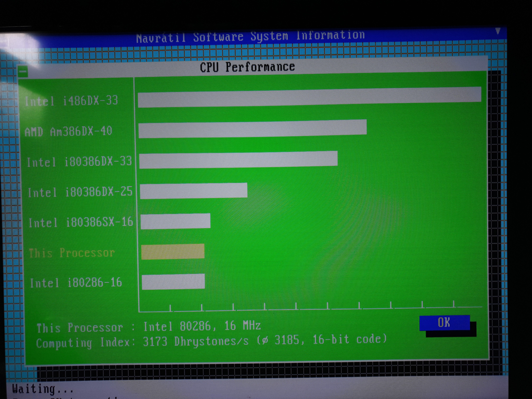
Task: Click the Intel i486DX-33 label
Action: pos(71,101)
